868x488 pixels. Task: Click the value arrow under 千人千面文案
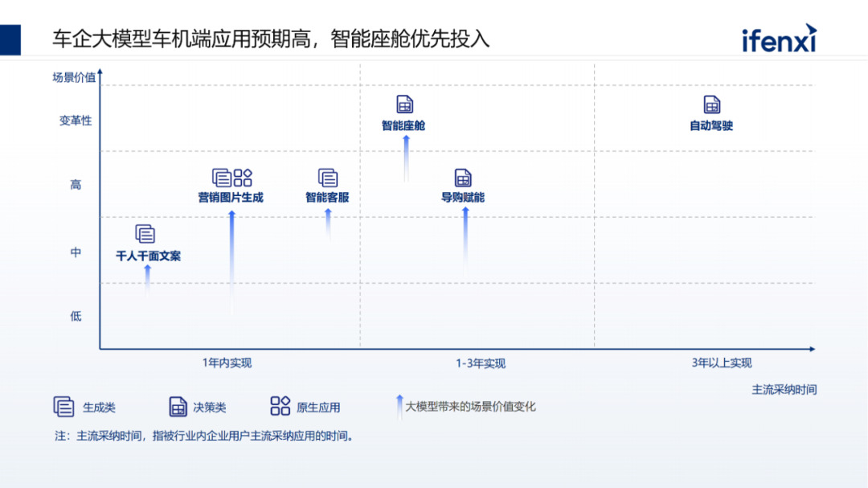(x=148, y=281)
